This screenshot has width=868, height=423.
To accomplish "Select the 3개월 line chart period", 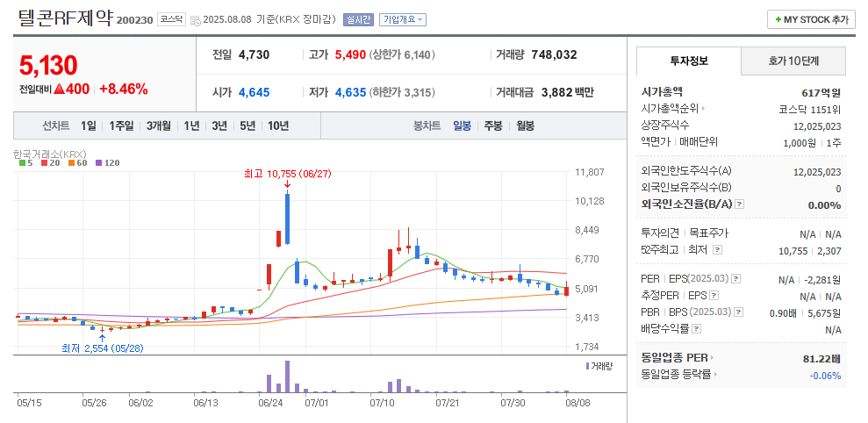I will click(x=159, y=125).
